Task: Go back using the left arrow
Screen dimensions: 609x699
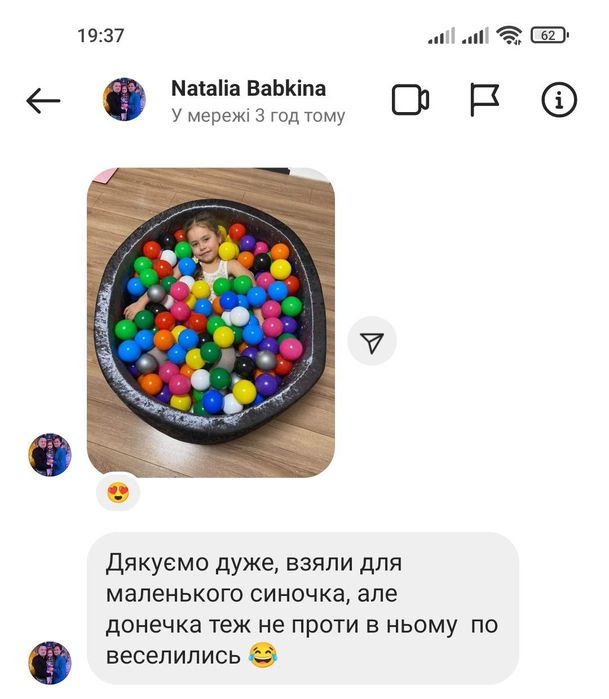Action: click(43, 100)
